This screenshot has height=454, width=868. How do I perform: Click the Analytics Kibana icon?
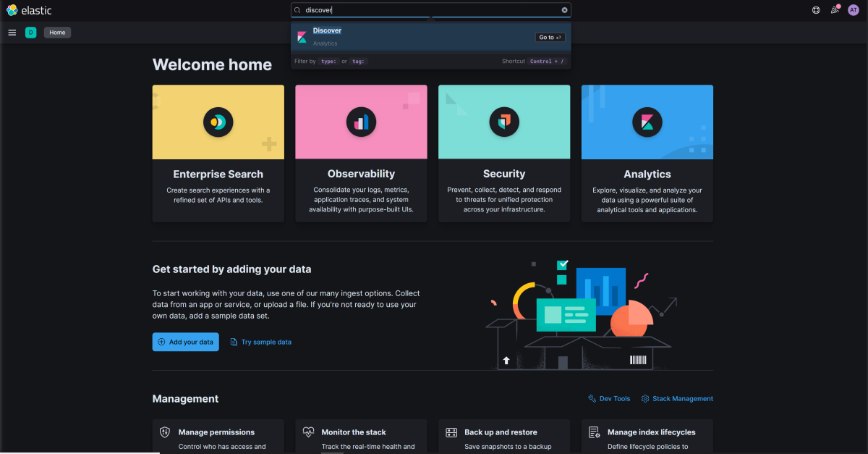pos(647,122)
